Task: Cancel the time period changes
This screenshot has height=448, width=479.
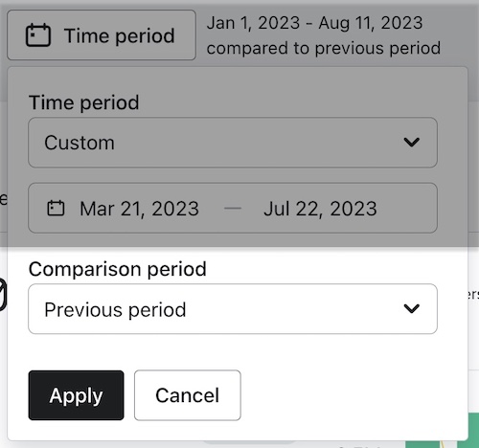Action: click(188, 395)
